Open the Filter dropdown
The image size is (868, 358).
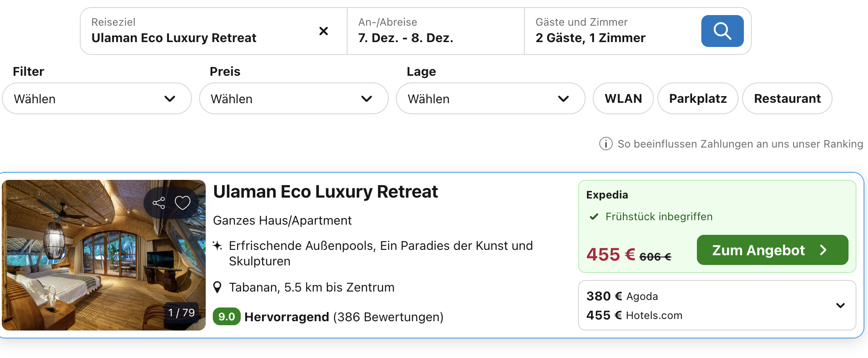click(x=97, y=98)
